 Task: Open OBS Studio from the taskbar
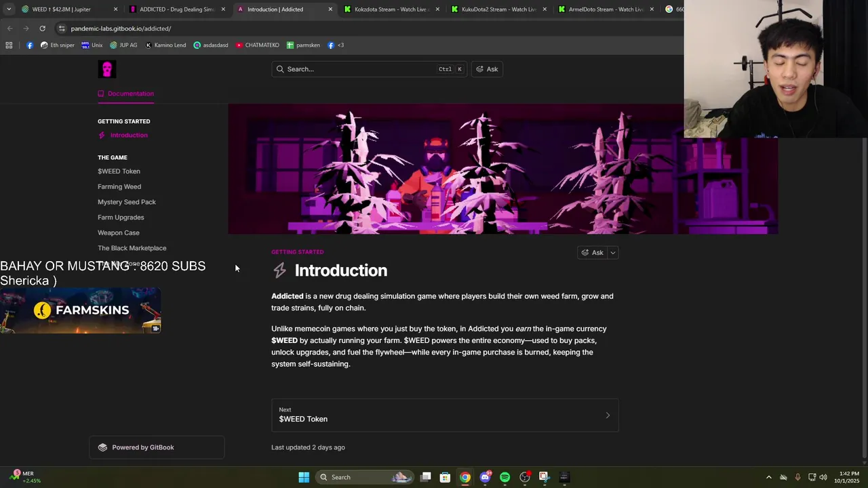click(524, 477)
